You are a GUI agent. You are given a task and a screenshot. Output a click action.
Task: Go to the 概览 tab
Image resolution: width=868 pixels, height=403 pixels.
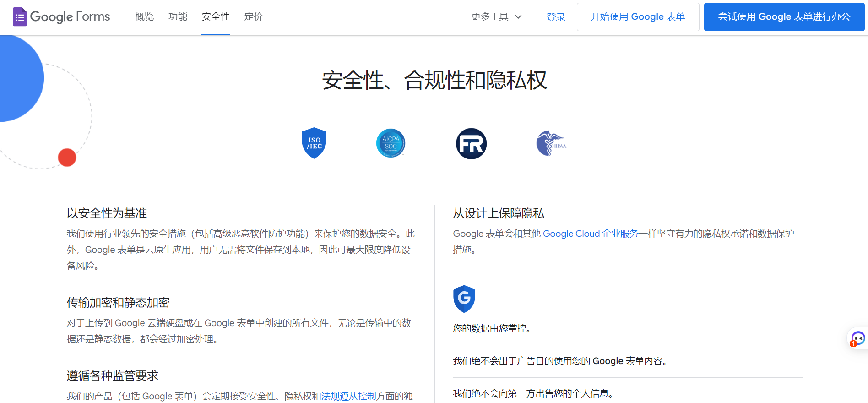click(145, 17)
